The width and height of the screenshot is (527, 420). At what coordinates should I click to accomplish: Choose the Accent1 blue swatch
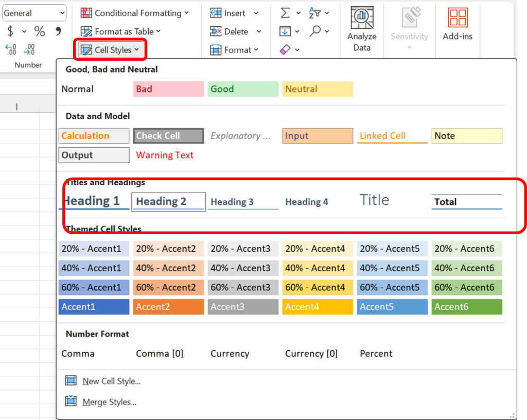point(94,307)
